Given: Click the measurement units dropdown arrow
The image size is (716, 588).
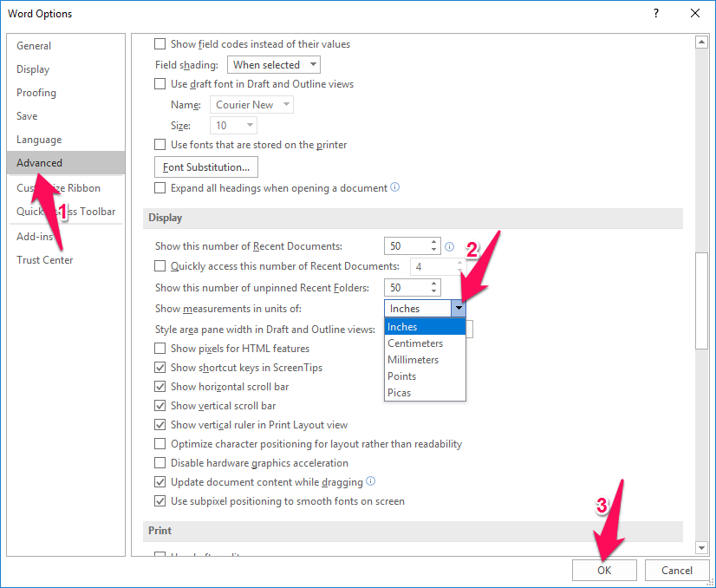Looking at the screenshot, I should coord(458,309).
